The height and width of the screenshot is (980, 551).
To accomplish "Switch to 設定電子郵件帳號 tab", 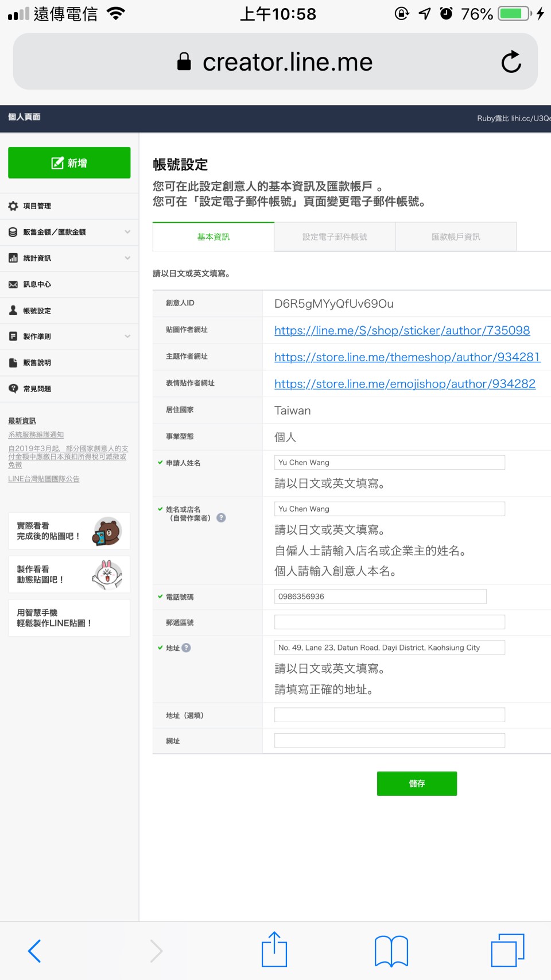I will click(335, 237).
